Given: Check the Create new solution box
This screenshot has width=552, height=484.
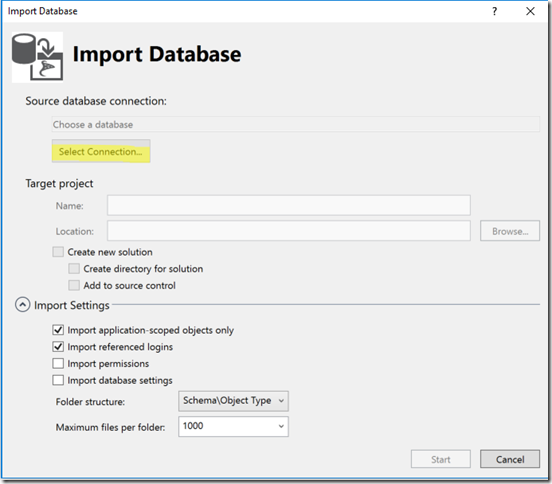Looking at the screenshot, I should tap(58, 252).
